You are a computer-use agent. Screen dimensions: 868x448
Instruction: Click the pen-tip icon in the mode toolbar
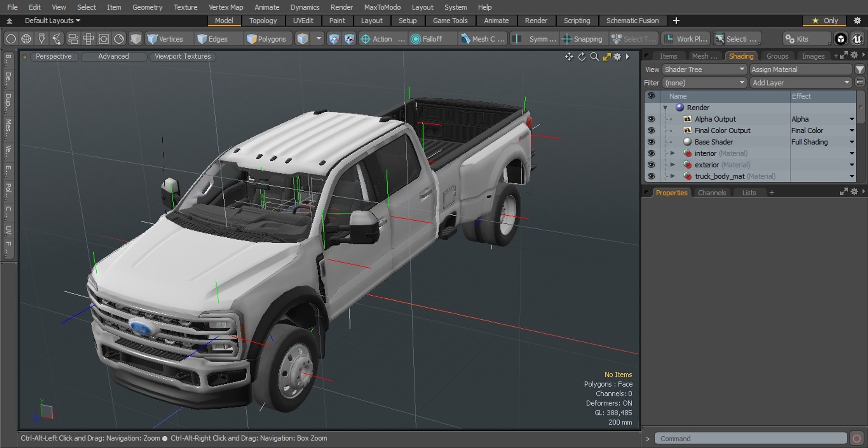(x=42, y=39)
